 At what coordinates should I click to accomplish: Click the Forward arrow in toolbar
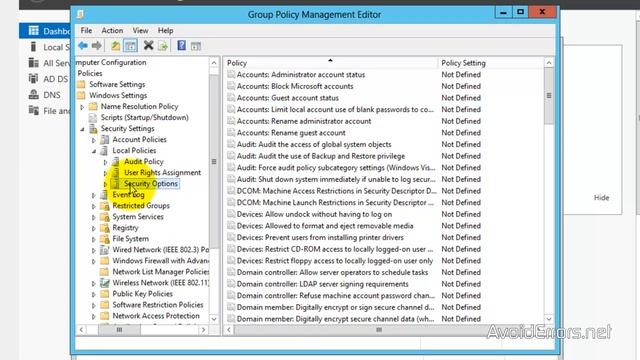pos(97,46)
